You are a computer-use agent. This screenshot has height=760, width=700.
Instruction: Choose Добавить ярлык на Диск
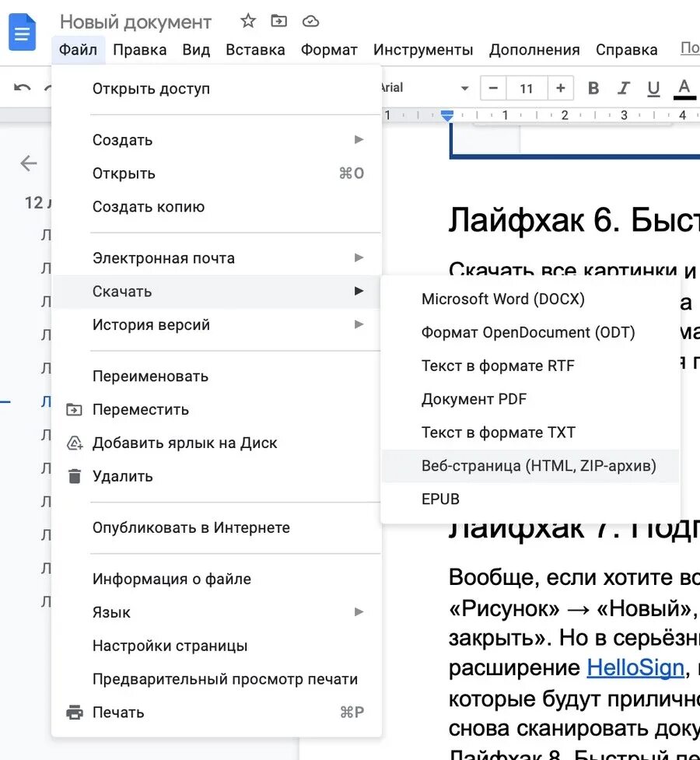216,443
